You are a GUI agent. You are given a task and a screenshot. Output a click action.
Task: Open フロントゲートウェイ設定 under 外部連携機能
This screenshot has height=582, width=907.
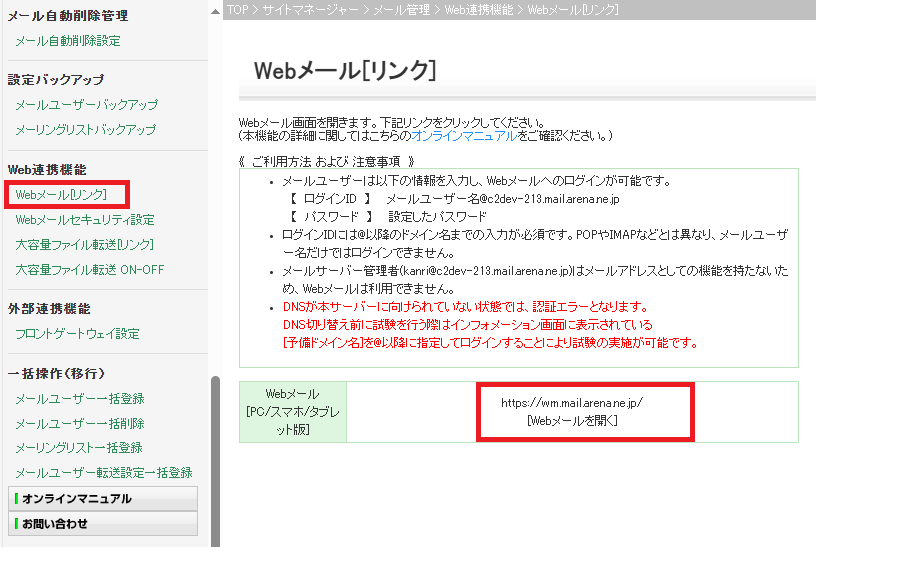(76, 332)
